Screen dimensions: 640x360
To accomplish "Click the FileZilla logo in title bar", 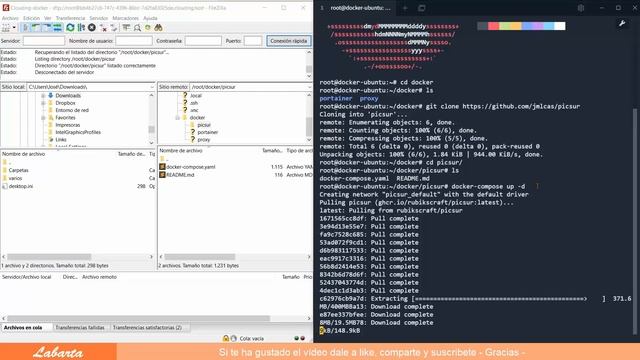I will tap(6, 8).
